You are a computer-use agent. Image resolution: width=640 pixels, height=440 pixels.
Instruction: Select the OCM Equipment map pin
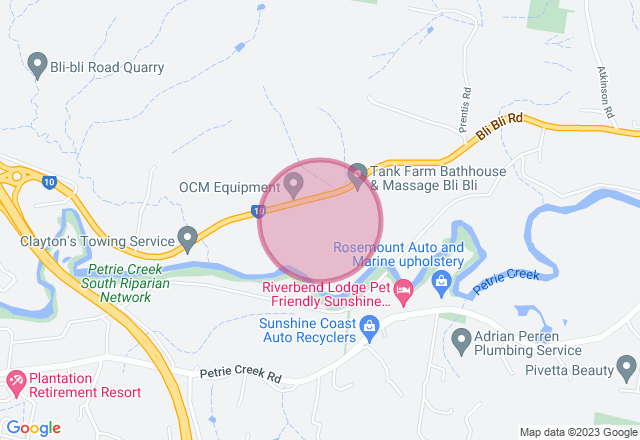pos(293,186)
